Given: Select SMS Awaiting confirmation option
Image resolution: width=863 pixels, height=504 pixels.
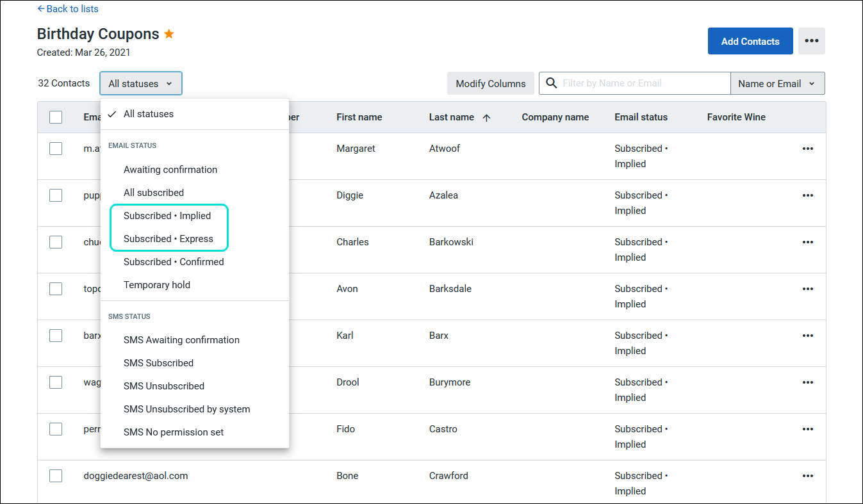Looking at the screenshot, I should [x=195, y=340].
